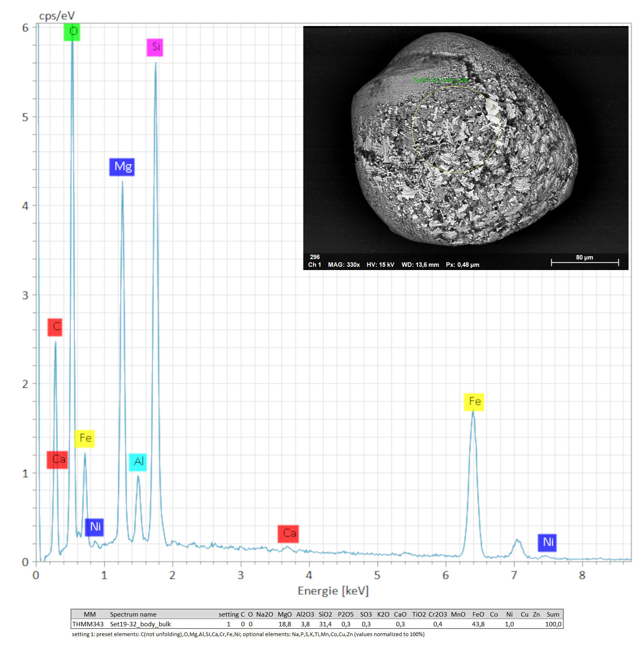Click the Fe label below 1 keV
The height and width of the screenshot is (654, 644).
click(85, 438)
